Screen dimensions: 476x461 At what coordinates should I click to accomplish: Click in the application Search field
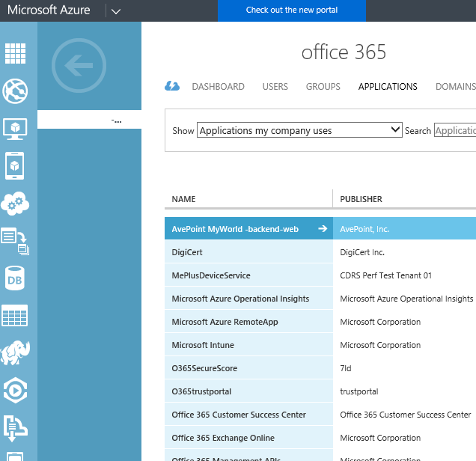tap(454, 130)
